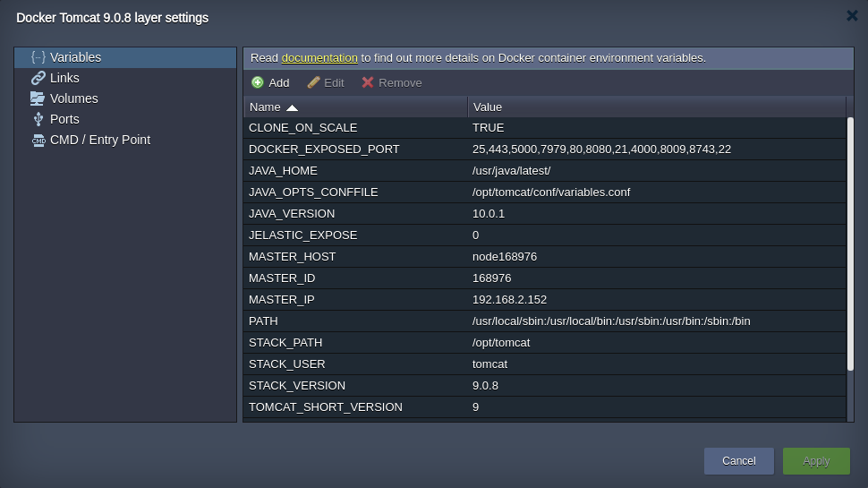
Task: Open the Variables section
Action: (125, 57)
